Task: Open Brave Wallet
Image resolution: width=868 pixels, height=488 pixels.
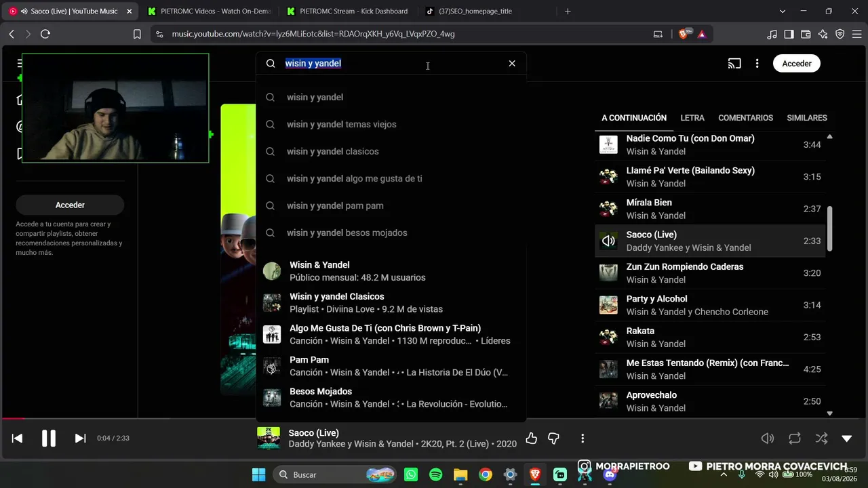Action: click(806, 34)
